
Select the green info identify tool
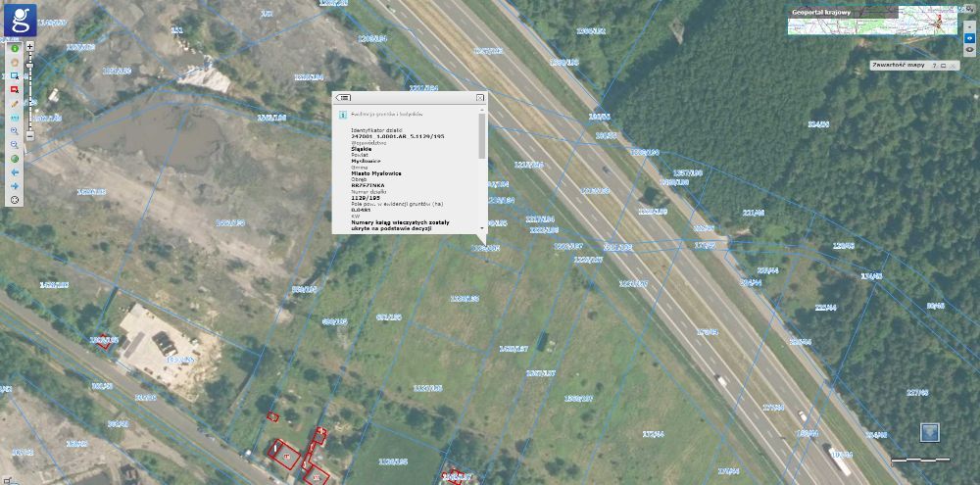click(x=15, y=48)
